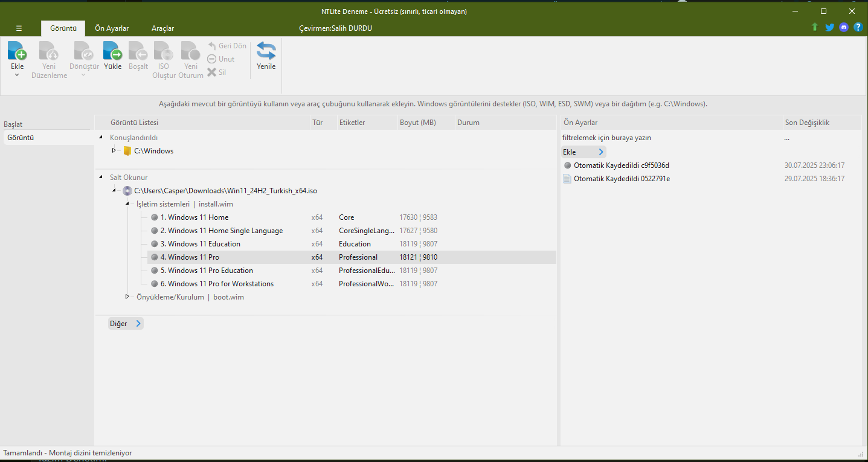Image resolution: width=868 pixels, height=462 pixels.
Task: Sort by the Etiketler column header
Action: coord(366,123)
